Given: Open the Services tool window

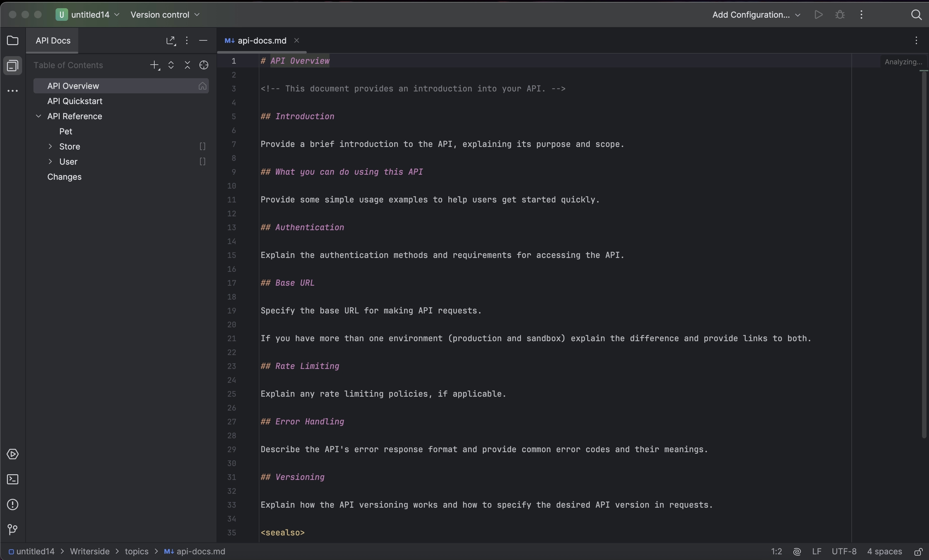Looking at the screenshot, I should click(12, 454).
